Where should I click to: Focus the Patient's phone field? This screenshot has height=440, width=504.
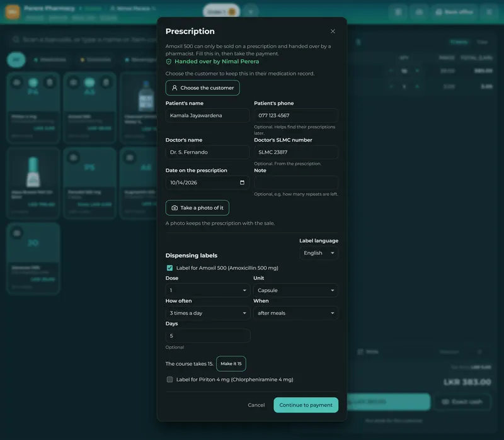[296, 115]
